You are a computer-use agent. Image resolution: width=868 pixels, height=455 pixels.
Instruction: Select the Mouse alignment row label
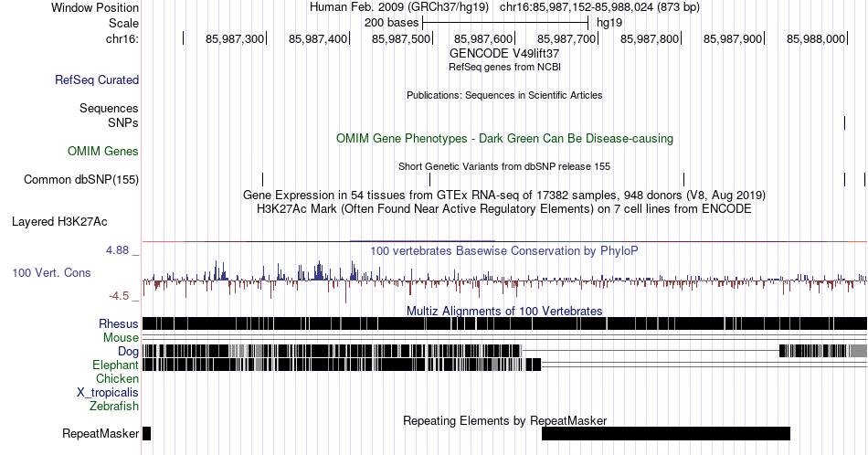121,338
